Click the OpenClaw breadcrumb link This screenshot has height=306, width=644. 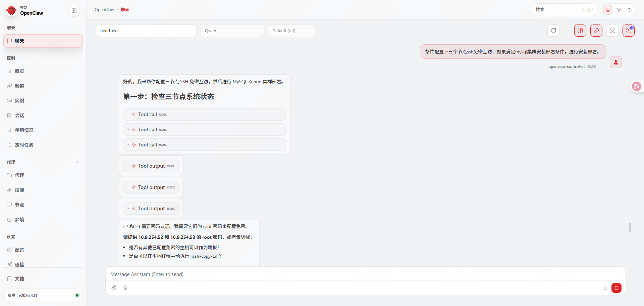tap(104, 10)
